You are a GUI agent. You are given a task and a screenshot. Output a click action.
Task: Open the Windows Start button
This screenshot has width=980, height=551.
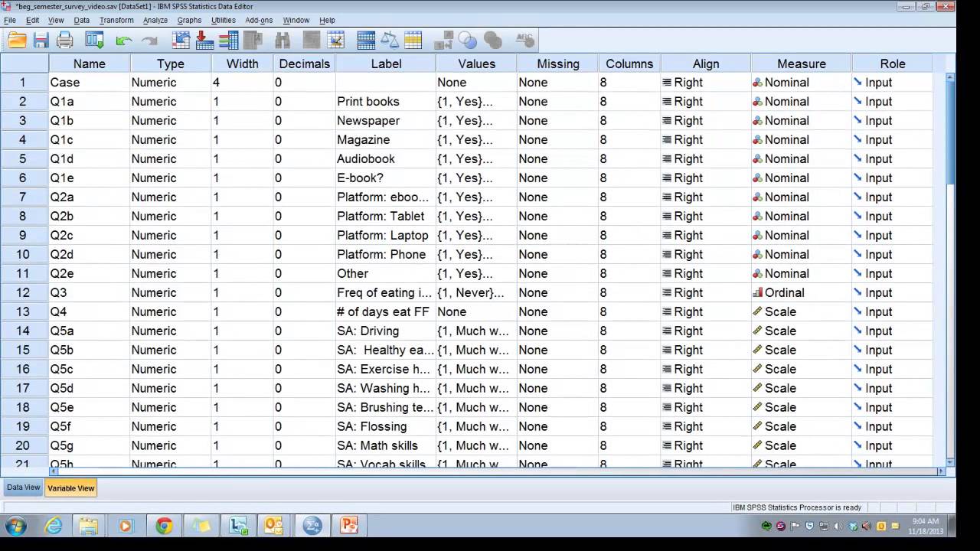coord(16,526)
